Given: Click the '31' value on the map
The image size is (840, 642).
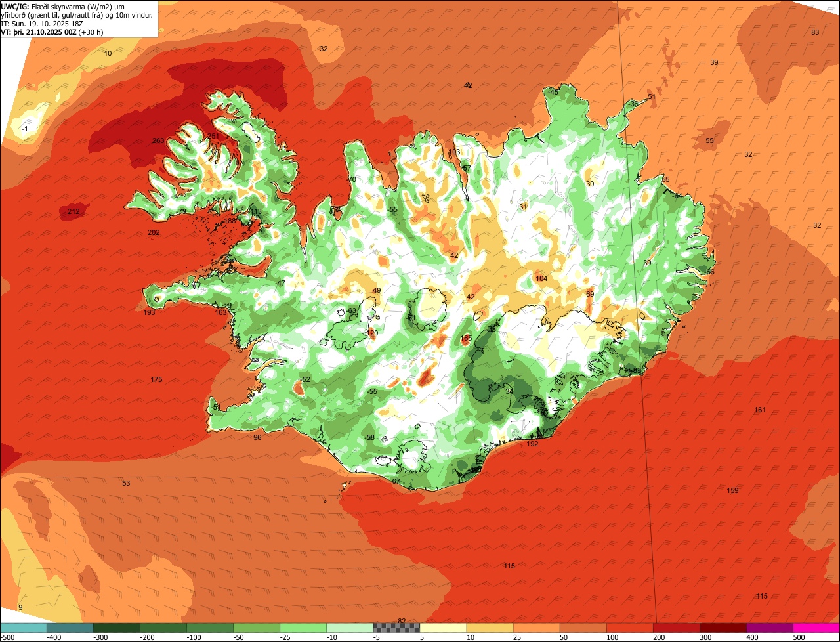Looking at the screenshot, I should pyautogui.click(x=523, y=207).
